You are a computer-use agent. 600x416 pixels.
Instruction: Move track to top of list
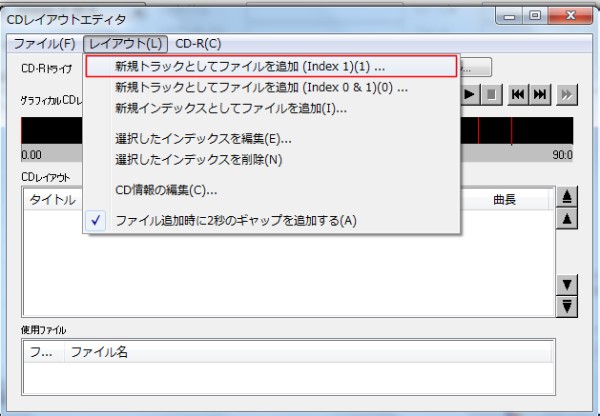(567, 197)
